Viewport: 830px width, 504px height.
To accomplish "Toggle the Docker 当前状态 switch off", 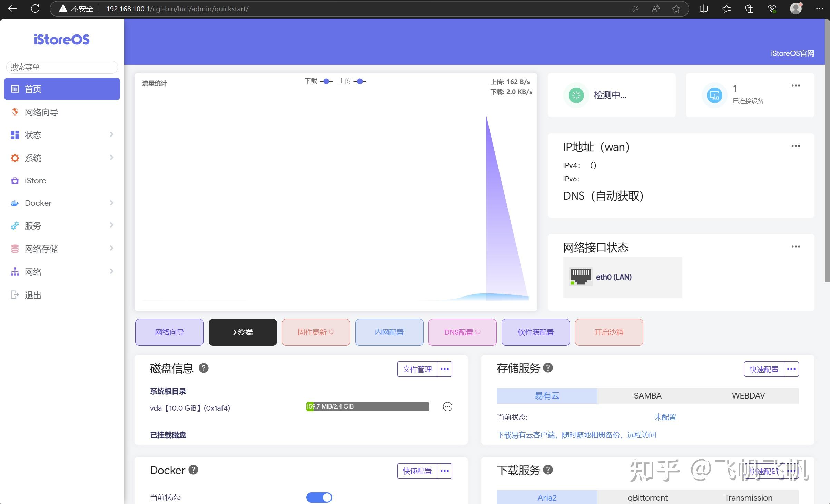I will [319, 497].
